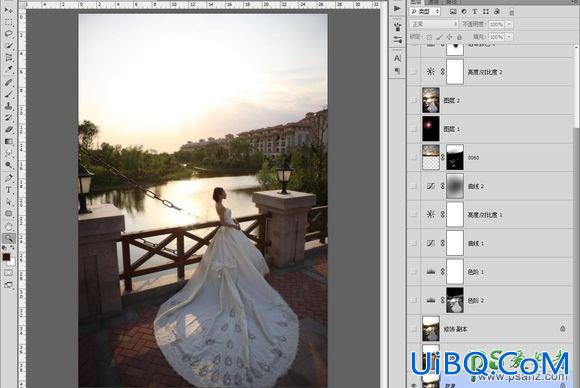Show the 色阶 1 layer
The width and height of the screenshot is (580, 388).
(414, 271)
